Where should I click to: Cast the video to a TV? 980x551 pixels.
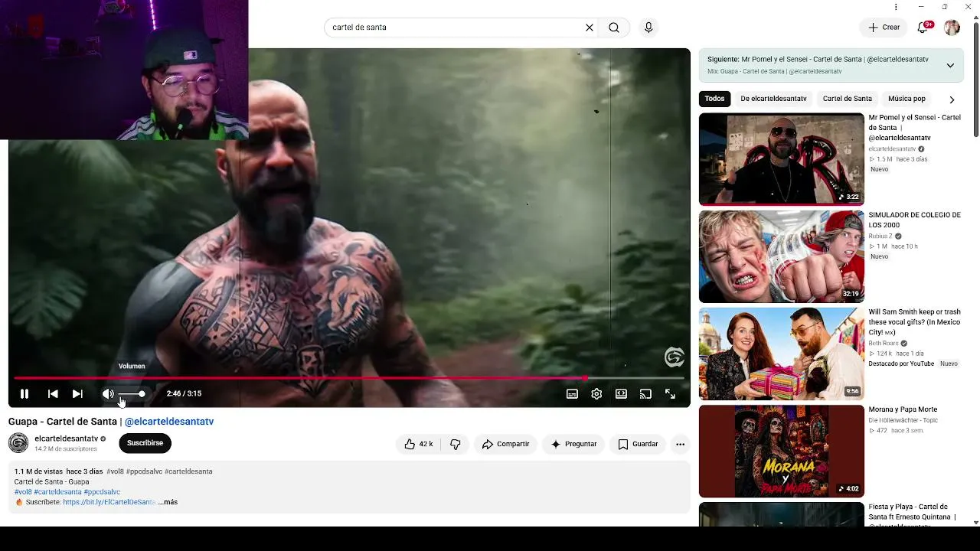click(x=645, y=394)
